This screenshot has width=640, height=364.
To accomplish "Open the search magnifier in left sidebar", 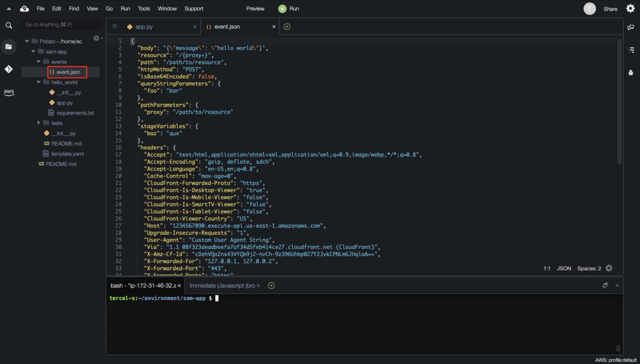I will [9, 25].
